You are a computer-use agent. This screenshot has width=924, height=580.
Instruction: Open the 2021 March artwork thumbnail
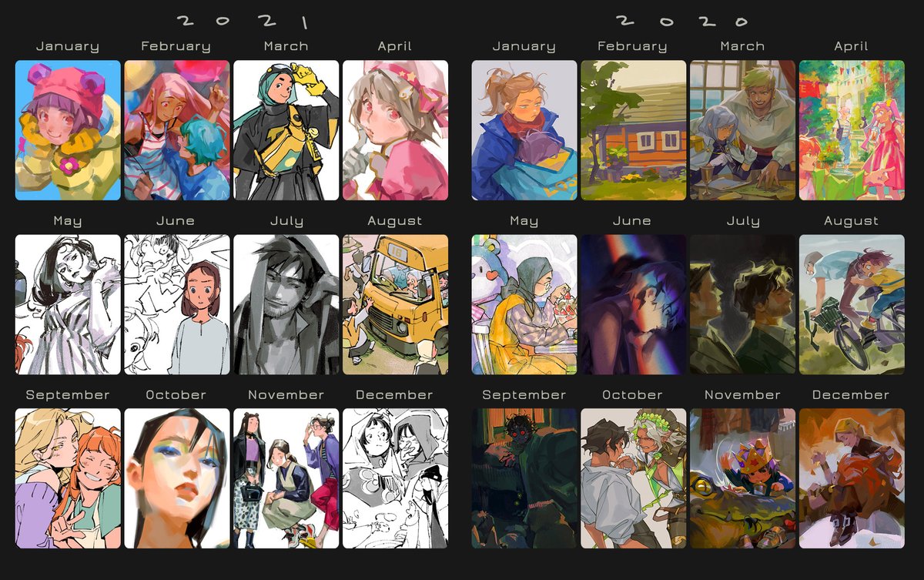(x=286, y=131)
